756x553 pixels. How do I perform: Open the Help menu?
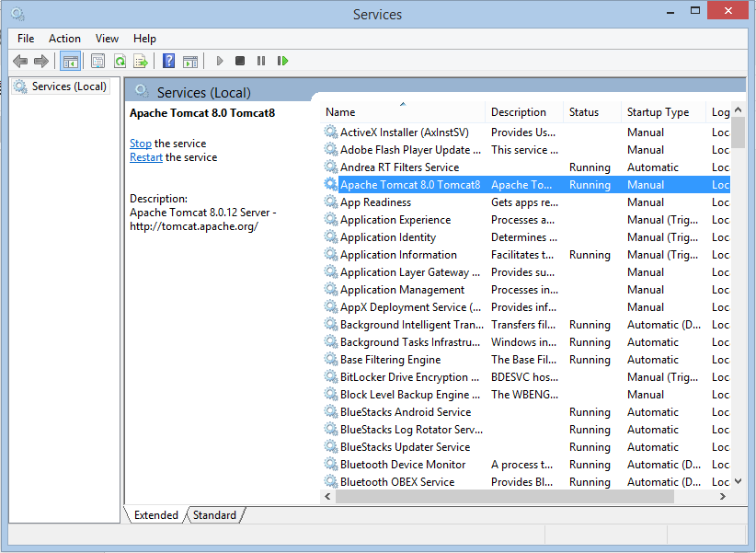[144, 39]
